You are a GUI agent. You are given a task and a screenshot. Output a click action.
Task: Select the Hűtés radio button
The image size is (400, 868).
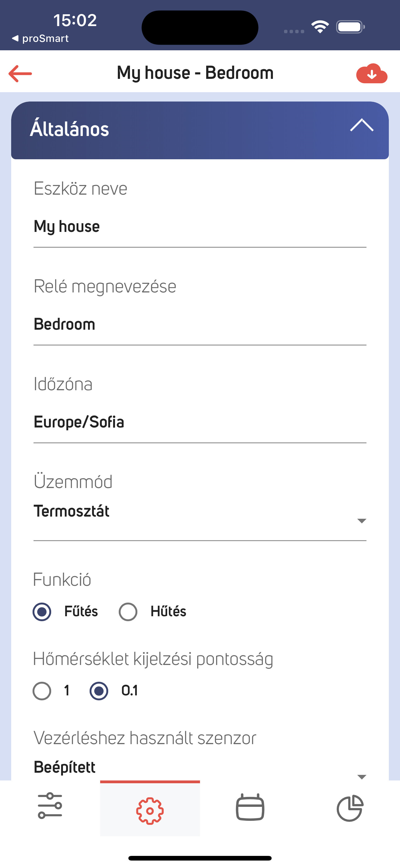(128, 612)
